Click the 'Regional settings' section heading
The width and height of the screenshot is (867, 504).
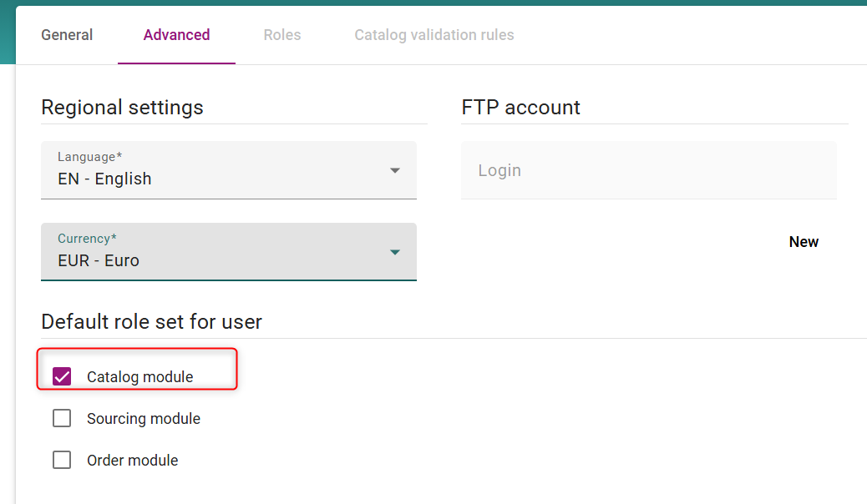(122, 108)
